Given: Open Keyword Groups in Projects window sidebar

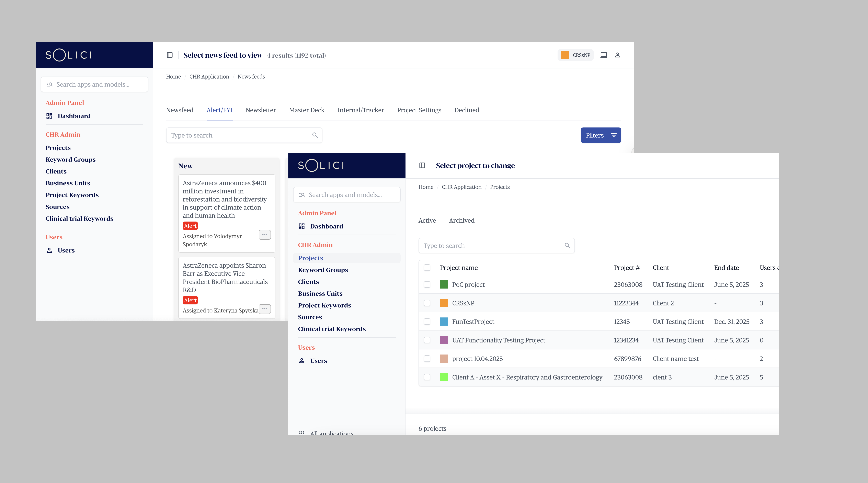Looking at the screenshot, I should point(323,270).
